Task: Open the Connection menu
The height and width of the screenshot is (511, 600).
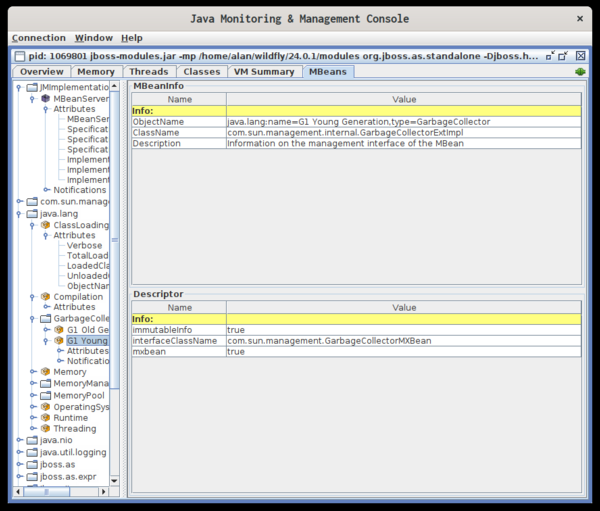Action: pos(38,38)
